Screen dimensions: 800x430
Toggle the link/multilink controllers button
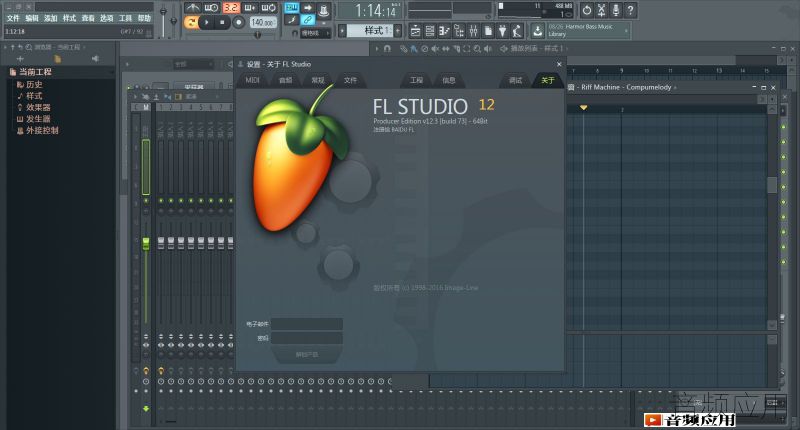point(307,20)
